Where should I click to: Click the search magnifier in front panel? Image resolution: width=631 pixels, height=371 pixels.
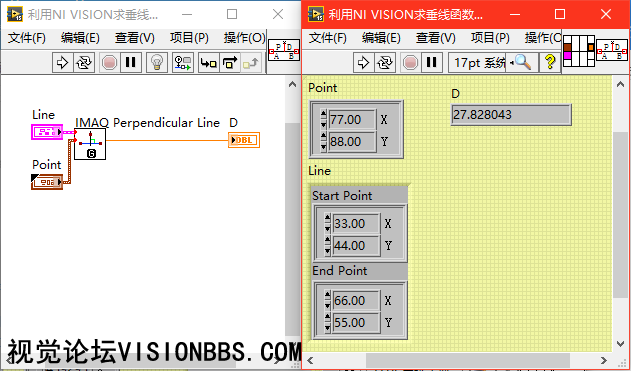pos(522,63)
